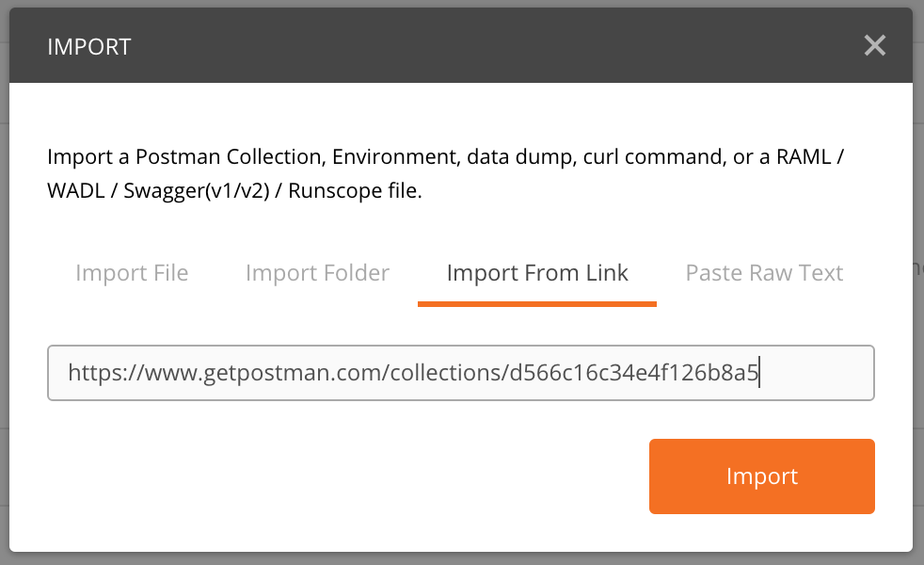Place cursor in the https URL textbox

(461, 373)
